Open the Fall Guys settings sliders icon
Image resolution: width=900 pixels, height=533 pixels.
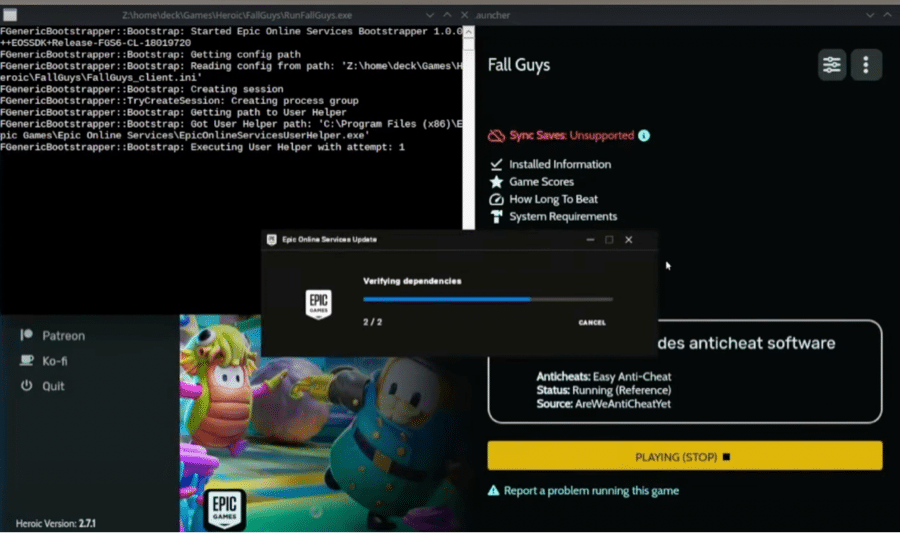pos(832,65)
